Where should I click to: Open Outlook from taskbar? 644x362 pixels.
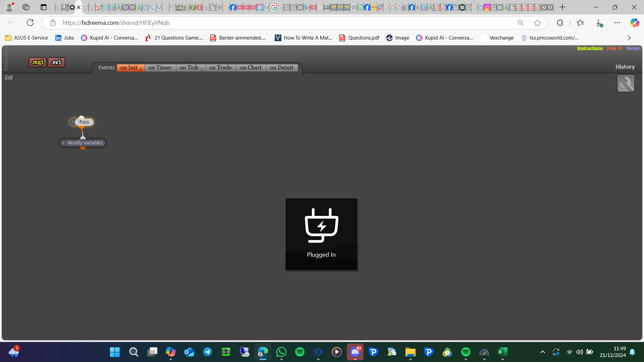click(189, 352)
